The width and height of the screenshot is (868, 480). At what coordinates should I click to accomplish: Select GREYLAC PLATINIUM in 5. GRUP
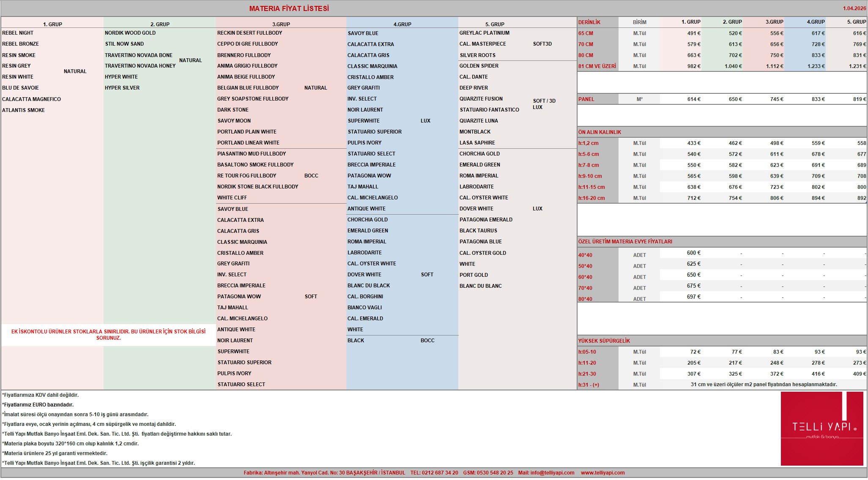[x=485, y=33]
